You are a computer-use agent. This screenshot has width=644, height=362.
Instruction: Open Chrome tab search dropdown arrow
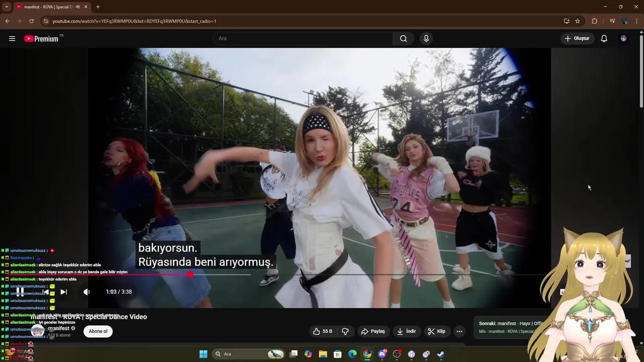[7, 7]
